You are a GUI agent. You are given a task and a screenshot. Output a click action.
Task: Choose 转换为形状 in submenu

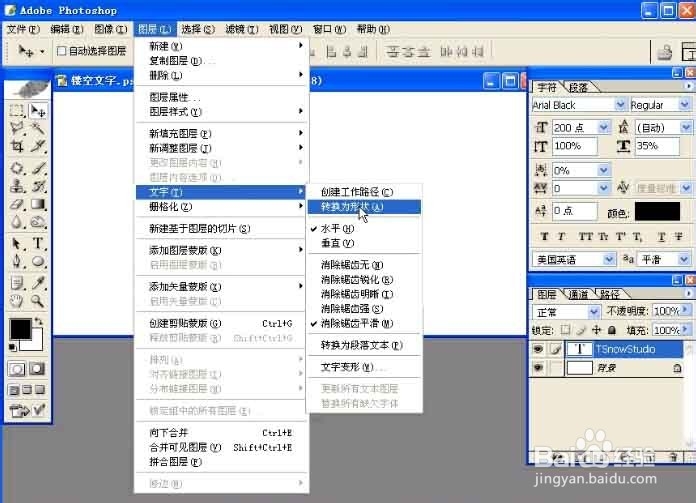click(x=364, y=207)
